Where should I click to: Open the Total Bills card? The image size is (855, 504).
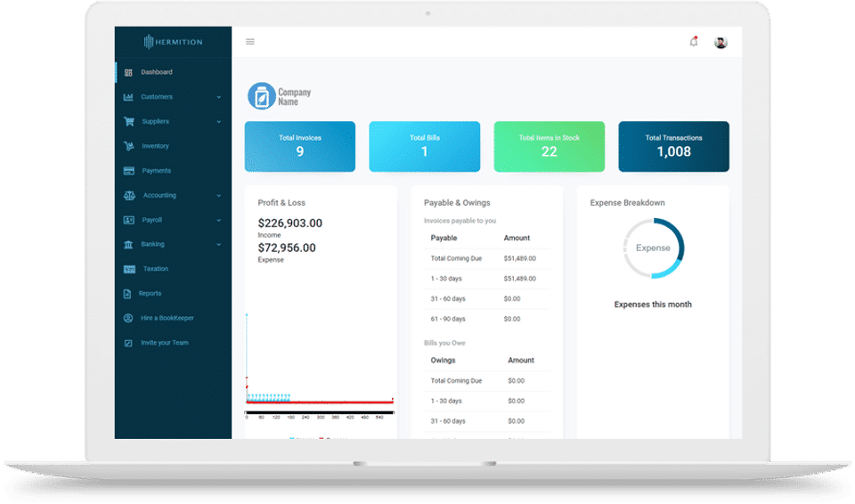(x=425, y=146)
